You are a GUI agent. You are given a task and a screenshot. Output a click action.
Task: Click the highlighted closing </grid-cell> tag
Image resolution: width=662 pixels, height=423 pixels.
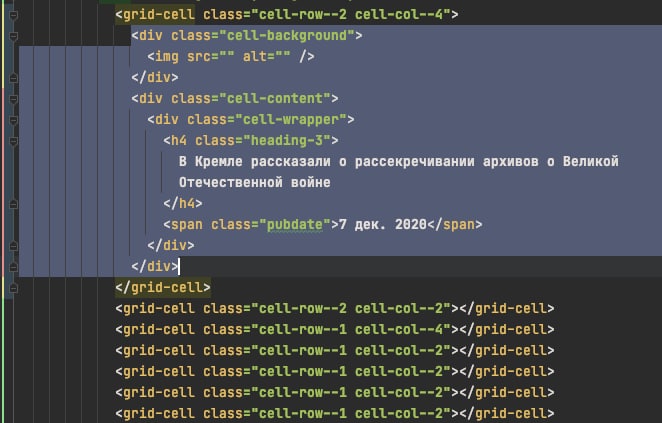[x=163, y=287]
